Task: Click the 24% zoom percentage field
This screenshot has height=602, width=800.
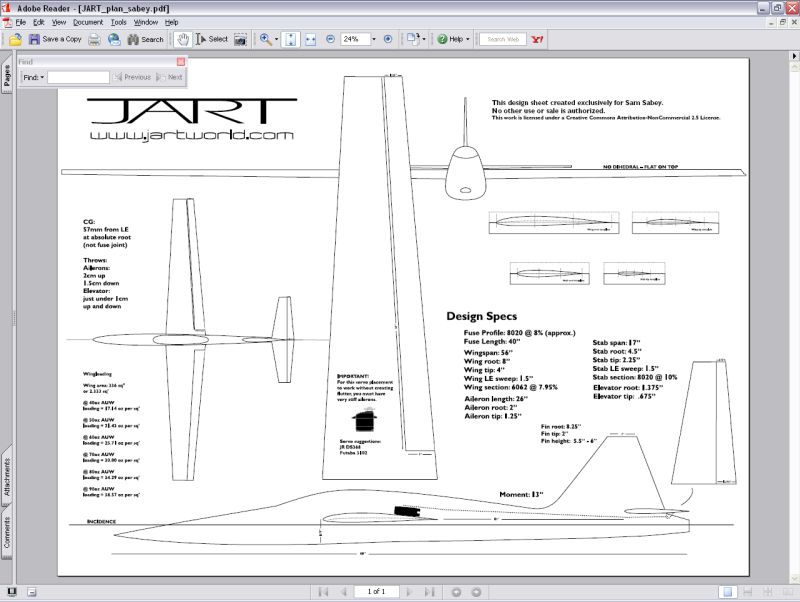Action: point(355,39)
